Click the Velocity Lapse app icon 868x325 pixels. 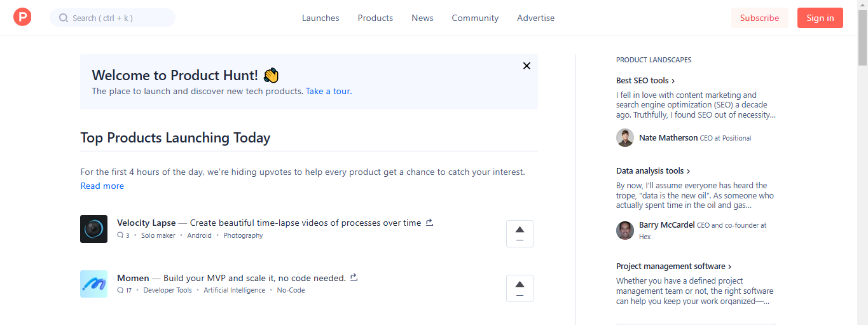coord(93,229)
